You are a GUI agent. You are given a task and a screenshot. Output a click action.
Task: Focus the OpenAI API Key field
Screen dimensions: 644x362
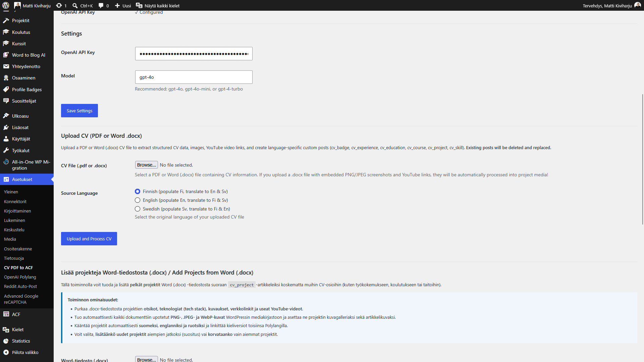194,54
